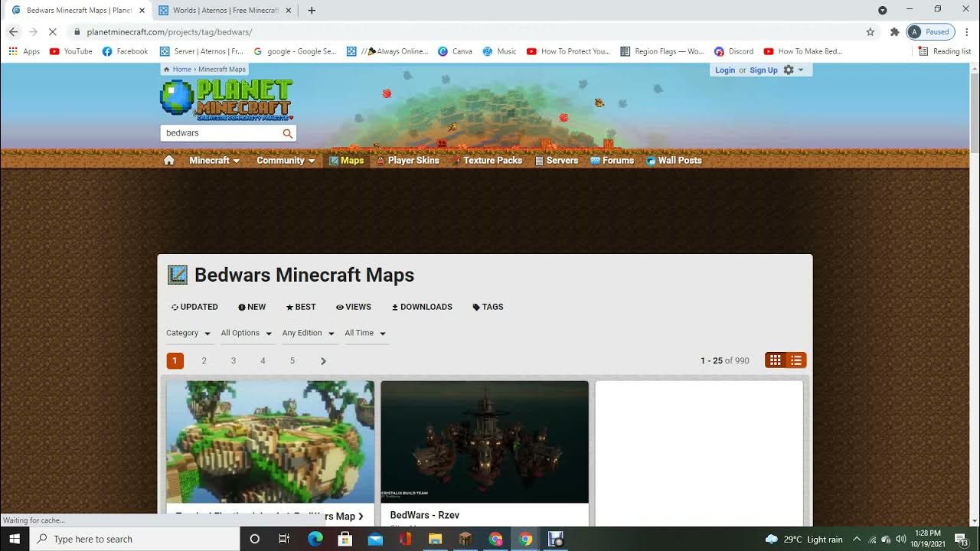This screenshot has height=551, width=980.
Task: Open the TAGS link
Action: [x=488, y=307]
